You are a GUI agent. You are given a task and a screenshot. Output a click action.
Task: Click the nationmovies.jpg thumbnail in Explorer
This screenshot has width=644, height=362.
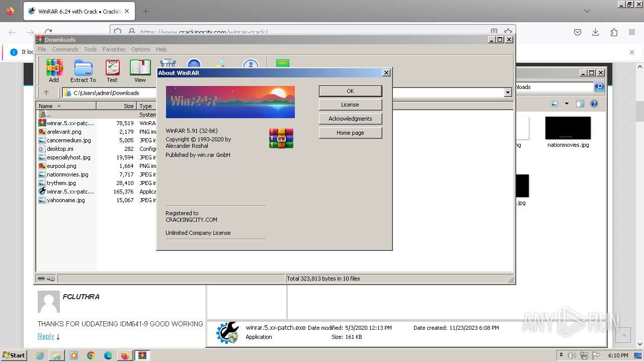(x=568, y=128)
